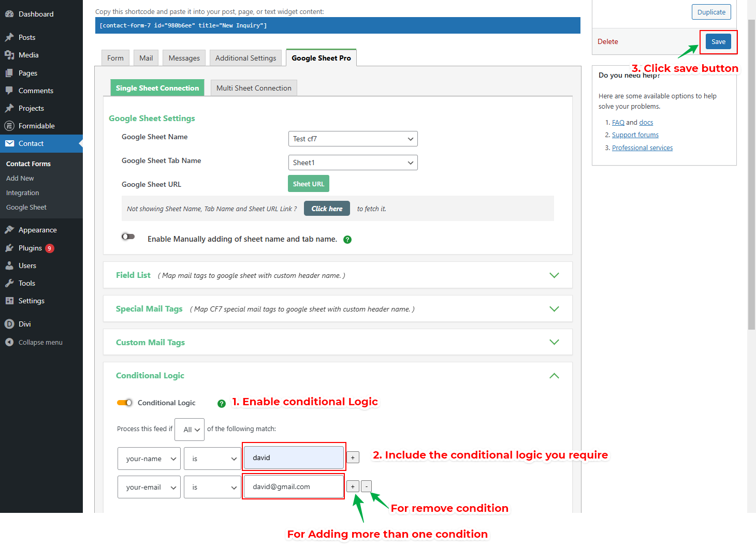The height and width of the screenshot is (546, 756).
Task: Open the Support forums link
Action: click(635, 135)
